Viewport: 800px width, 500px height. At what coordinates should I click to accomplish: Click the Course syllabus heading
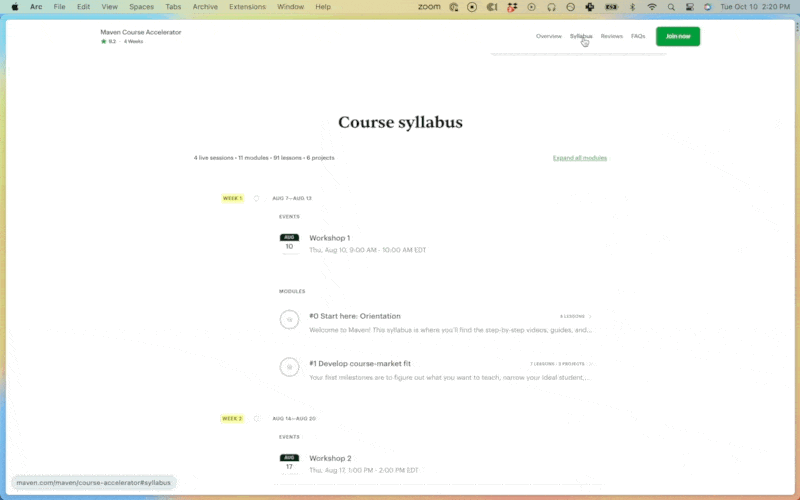[400, 122]
